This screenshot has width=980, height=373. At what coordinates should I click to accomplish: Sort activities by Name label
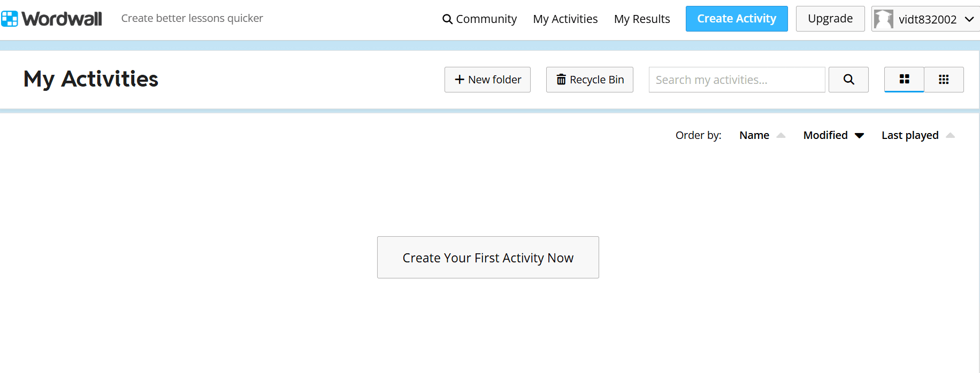[x=754, y=135]
